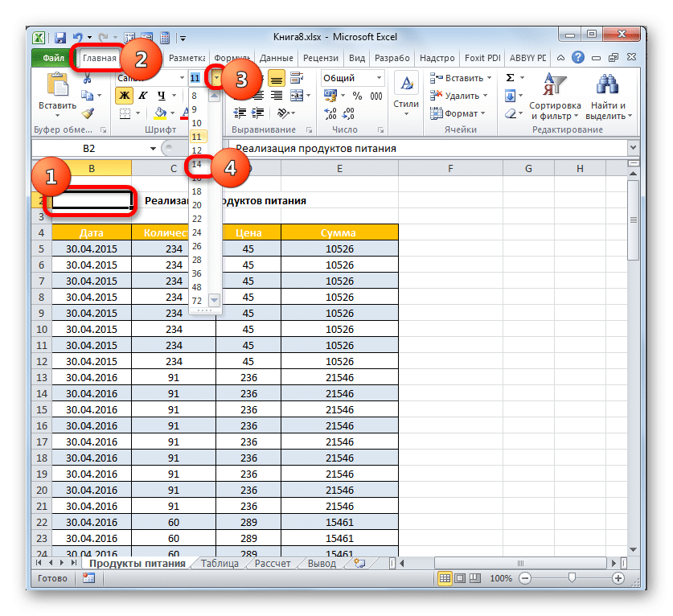Open Sort and Filter (Сортировка и фильтр)
Image resolution: width=673 pixels, height=616 pixels.
coord(555,95)
